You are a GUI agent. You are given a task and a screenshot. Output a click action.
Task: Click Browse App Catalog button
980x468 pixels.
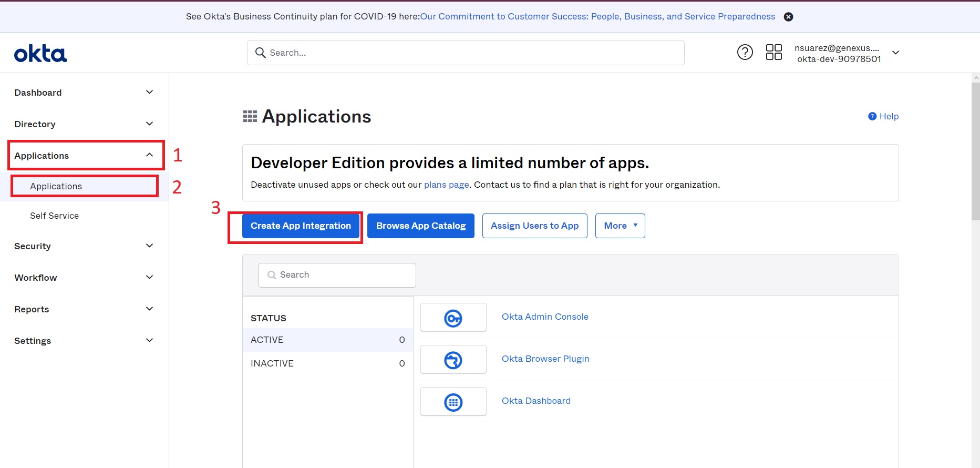pyautogui.click(x=421, y=226)
